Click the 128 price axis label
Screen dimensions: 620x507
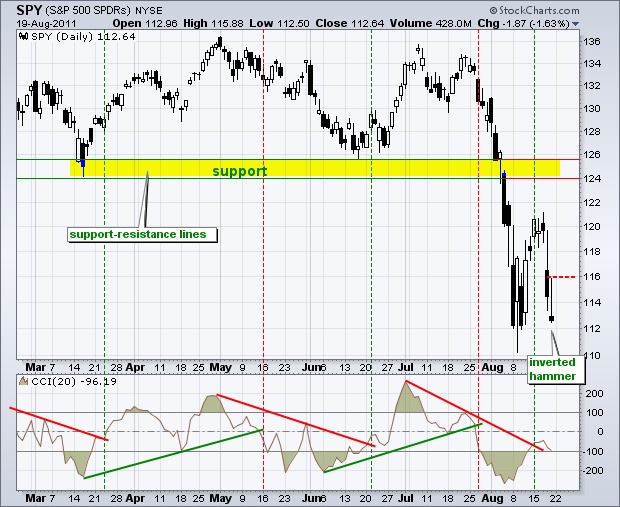[592, 132]
